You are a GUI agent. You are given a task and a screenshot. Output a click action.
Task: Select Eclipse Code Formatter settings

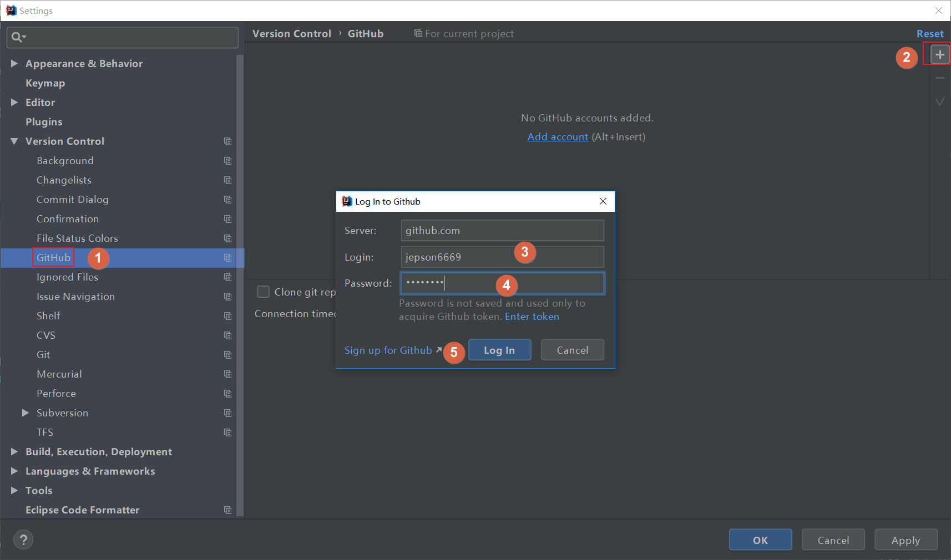click(82, 510)
